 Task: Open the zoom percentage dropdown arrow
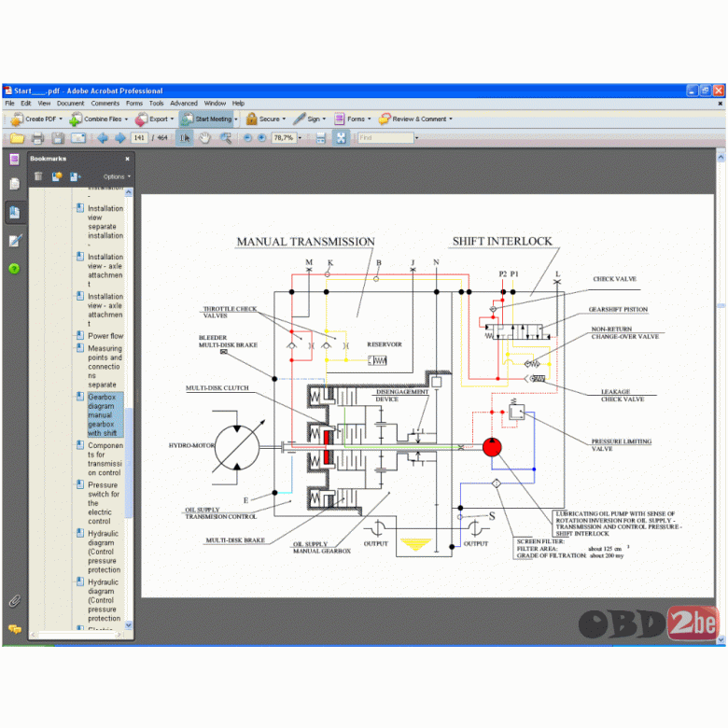click(x=300, y=138)
